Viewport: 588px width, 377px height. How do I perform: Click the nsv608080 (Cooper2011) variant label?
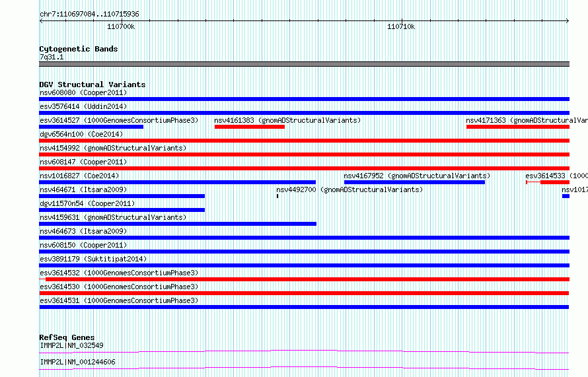pos(83,92)
